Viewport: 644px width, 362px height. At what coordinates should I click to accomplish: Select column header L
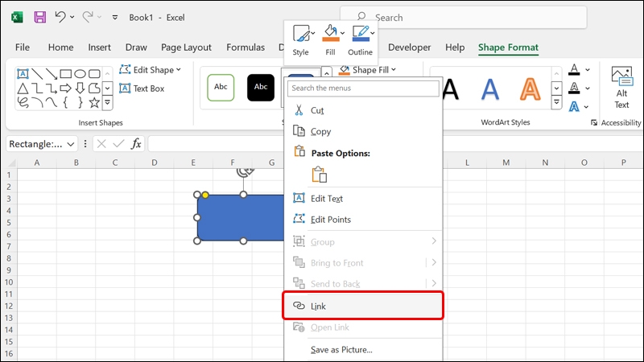tap(467, 162)
